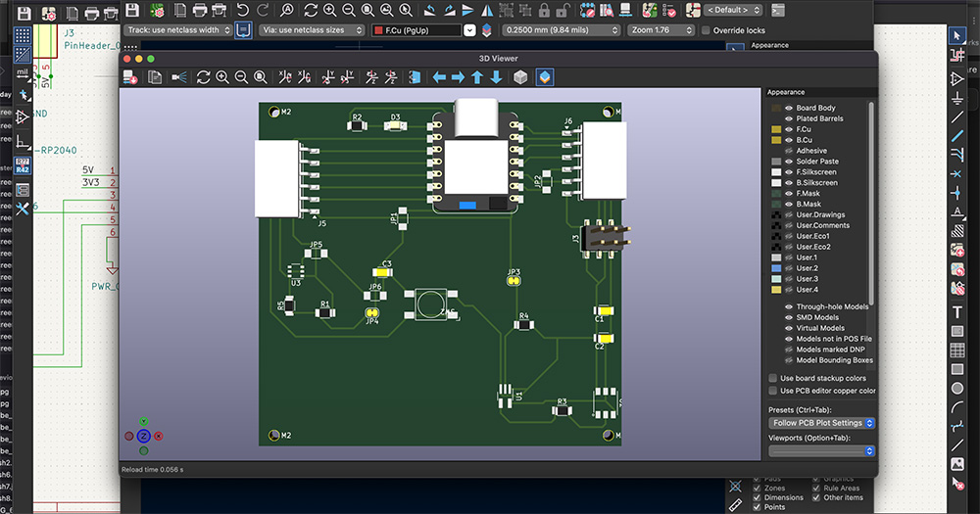Viewport: 980px width, 514px height.
Task: Select mil units in the schematic left toolbar
Action: click(x=23, y=73)
